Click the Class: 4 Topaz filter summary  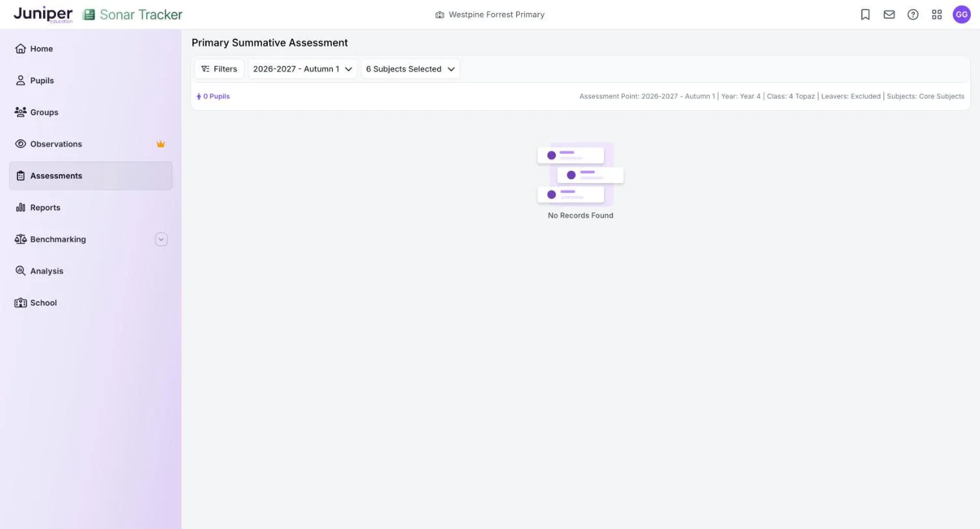[791, 96]
